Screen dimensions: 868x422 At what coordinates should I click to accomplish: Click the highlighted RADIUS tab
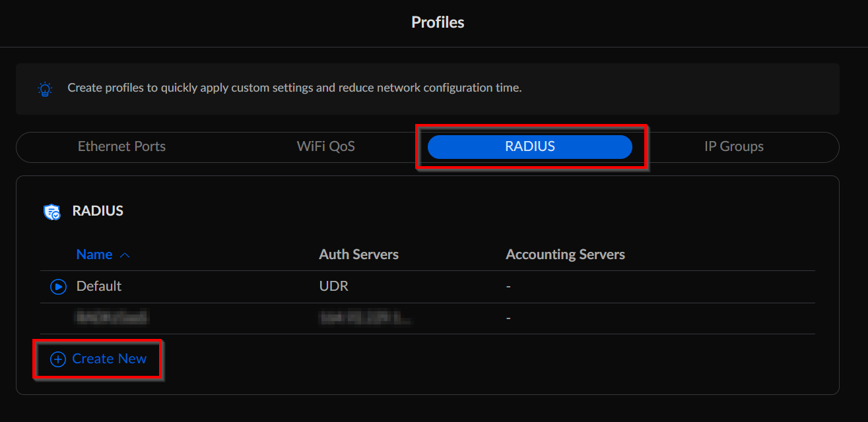(x=530, y=146)
